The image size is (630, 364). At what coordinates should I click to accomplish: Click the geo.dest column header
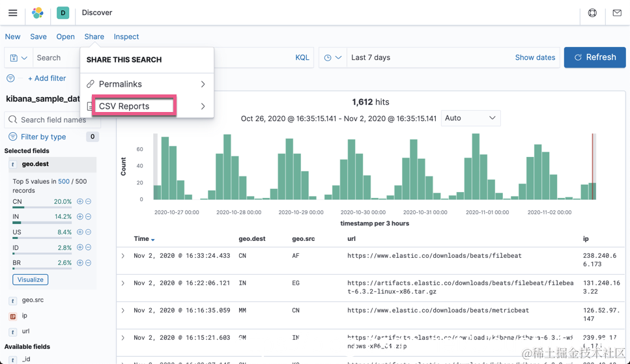coord(252,238)
